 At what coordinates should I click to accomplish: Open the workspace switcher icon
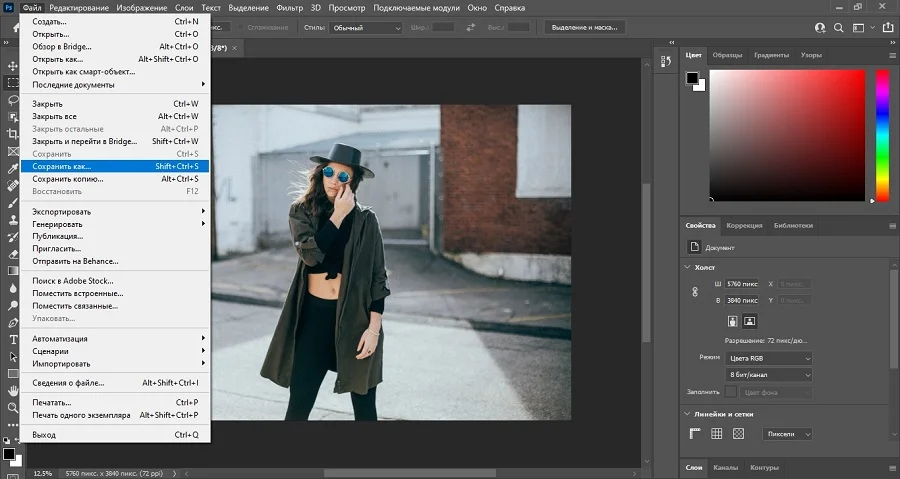pos(859,28)
